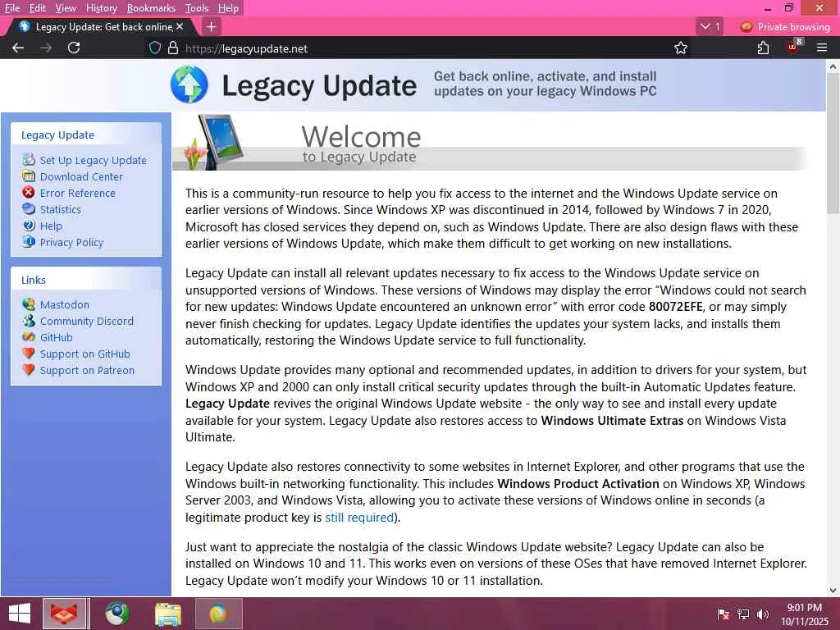Click the Set Up Legacy Update icon

pos(29,160)
